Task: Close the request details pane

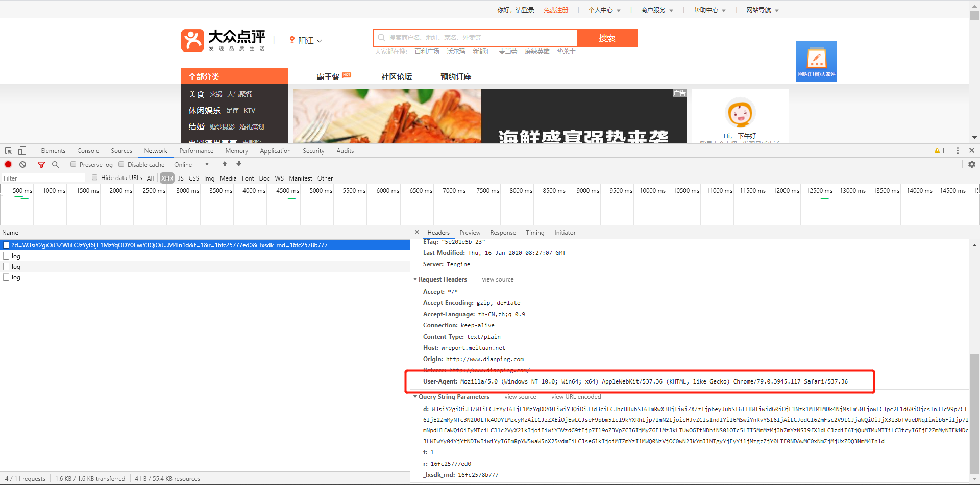Action: [x=417, y=232]
